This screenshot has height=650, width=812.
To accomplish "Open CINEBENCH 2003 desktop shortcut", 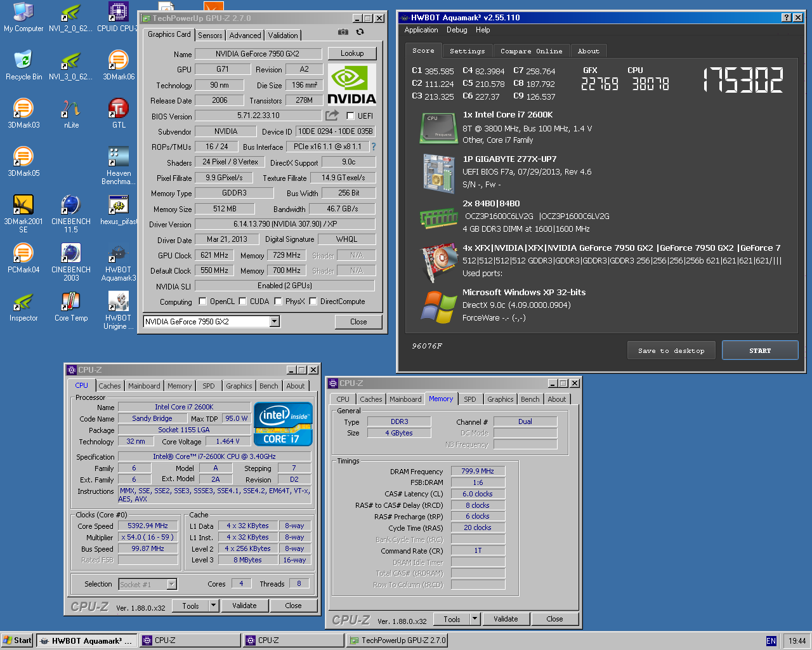I will [71, 262].
